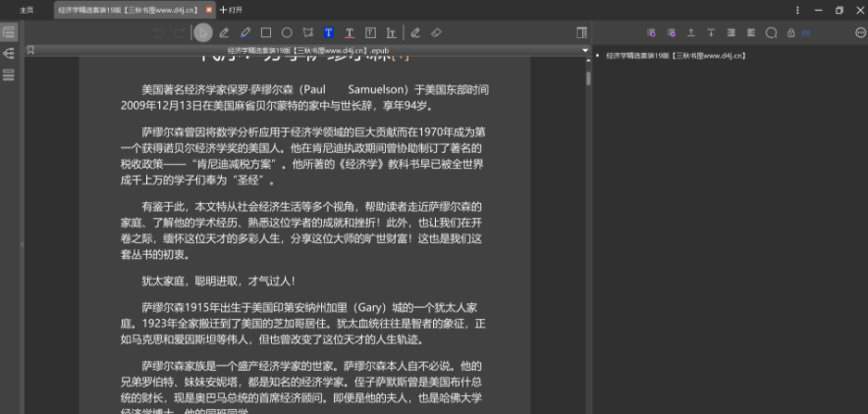Select the eraser tool

click(x=436, y=33)
